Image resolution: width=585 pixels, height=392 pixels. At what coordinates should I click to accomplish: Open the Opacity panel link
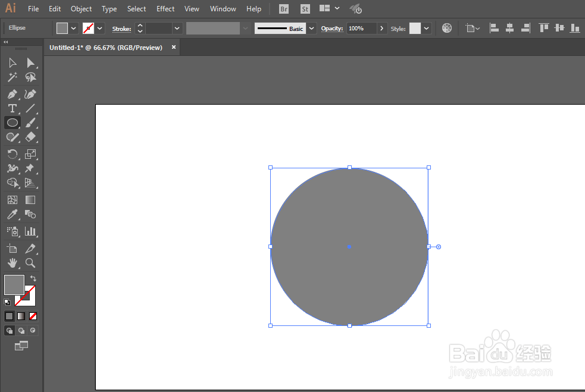[x=332, y=29]
